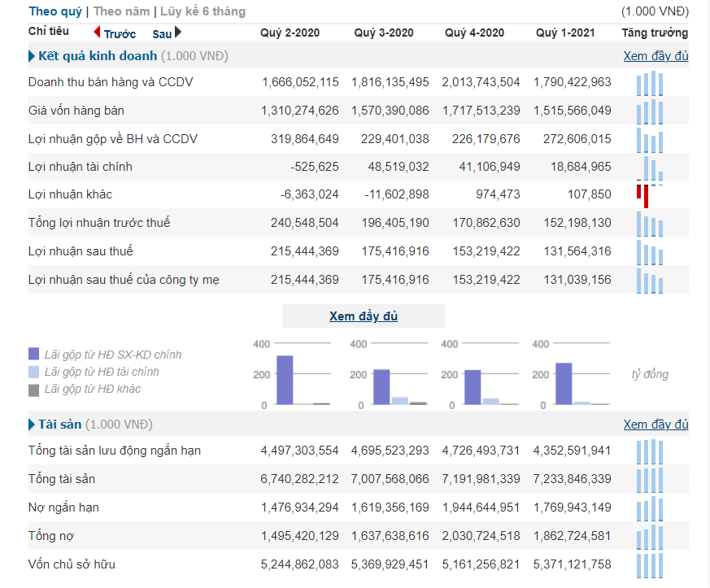Click the tỷ đồng unit label
The image size is (710, 588).
(x=650, y=374)
